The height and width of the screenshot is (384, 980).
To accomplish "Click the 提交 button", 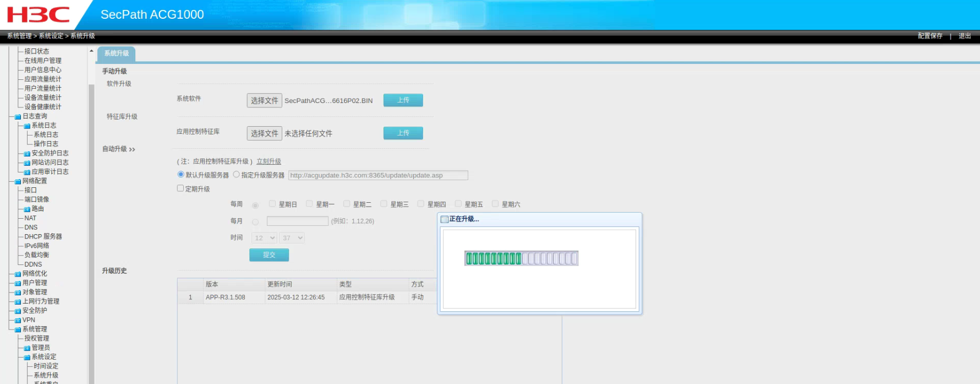I will click(269, 255).
